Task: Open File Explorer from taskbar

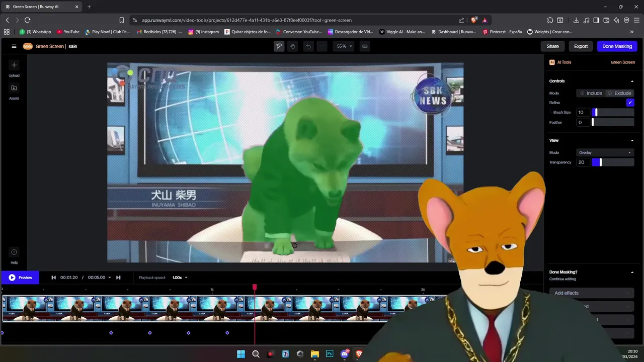Action: click(315, 354)
